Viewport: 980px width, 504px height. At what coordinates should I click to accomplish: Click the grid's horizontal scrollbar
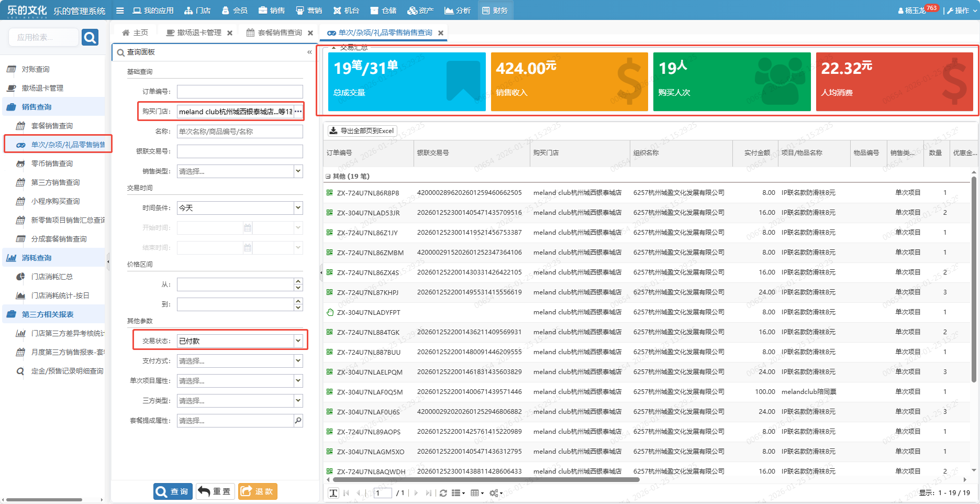(486, 479)
